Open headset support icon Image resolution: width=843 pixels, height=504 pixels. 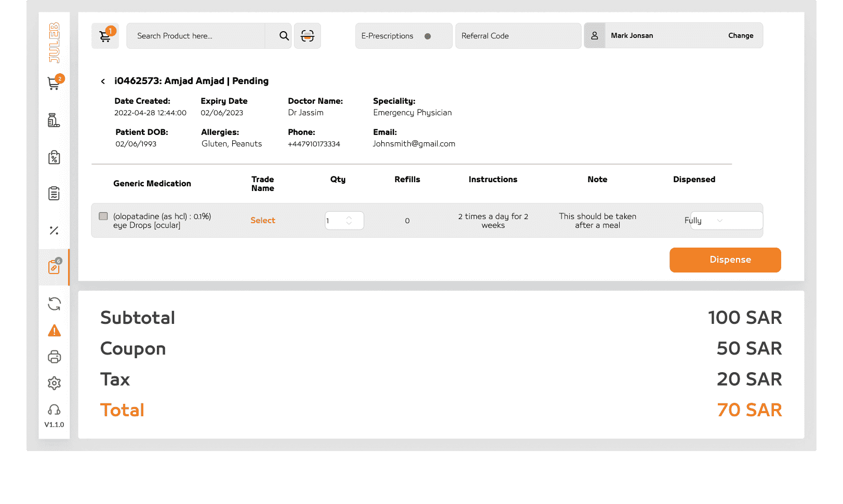click(x=54, y=410)
